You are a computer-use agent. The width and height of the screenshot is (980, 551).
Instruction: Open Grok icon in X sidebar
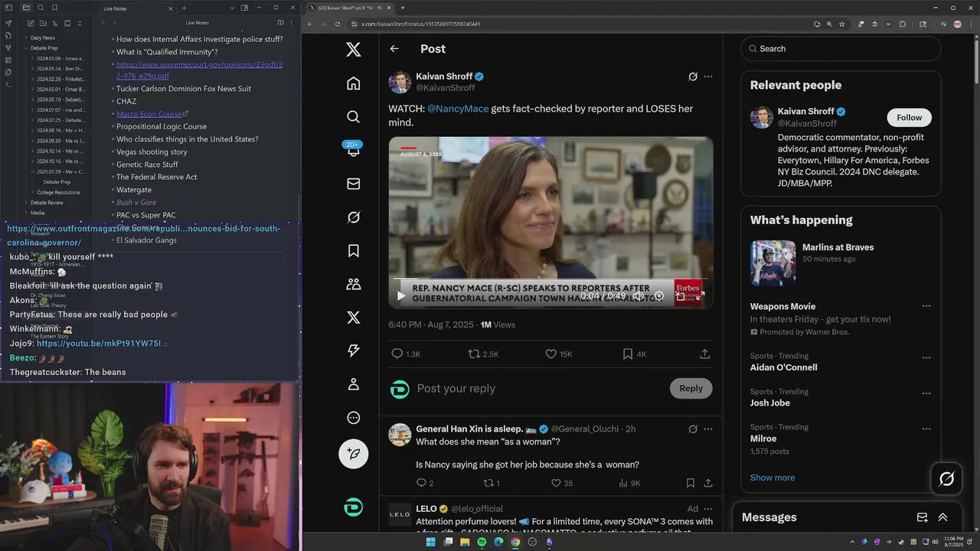pos(353,217)
